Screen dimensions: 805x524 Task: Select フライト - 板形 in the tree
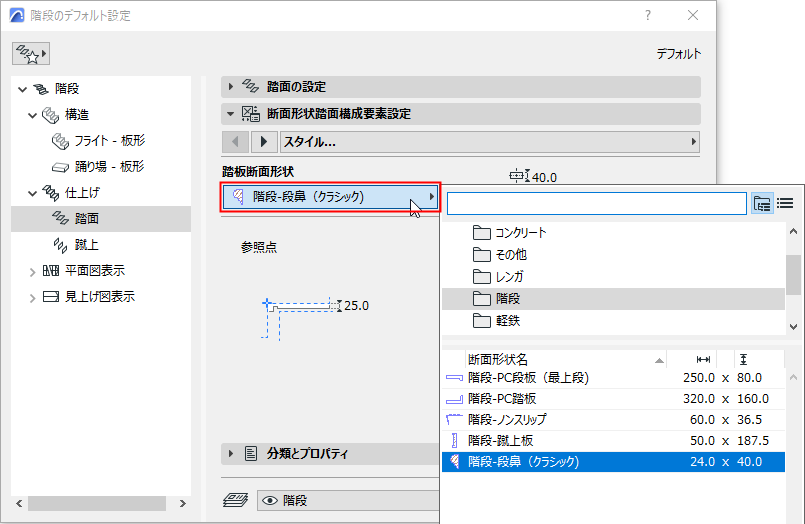(109, 141)
